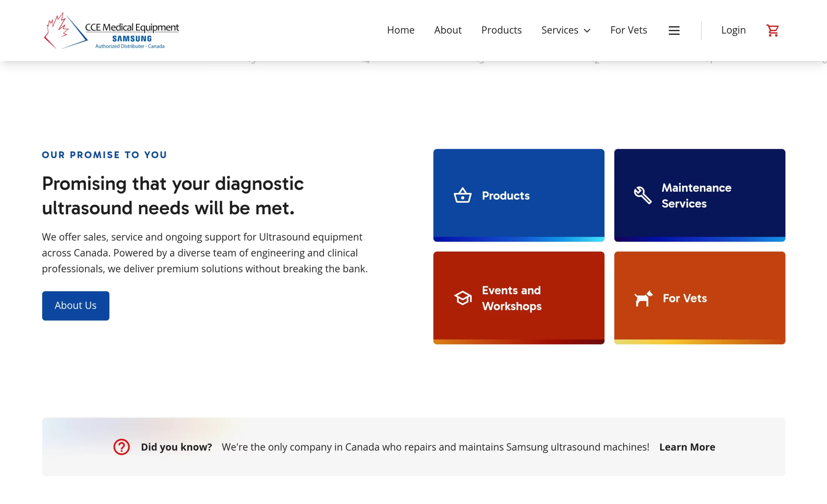Click the wrench icon on Maintenance Services card

coord(642,196)
